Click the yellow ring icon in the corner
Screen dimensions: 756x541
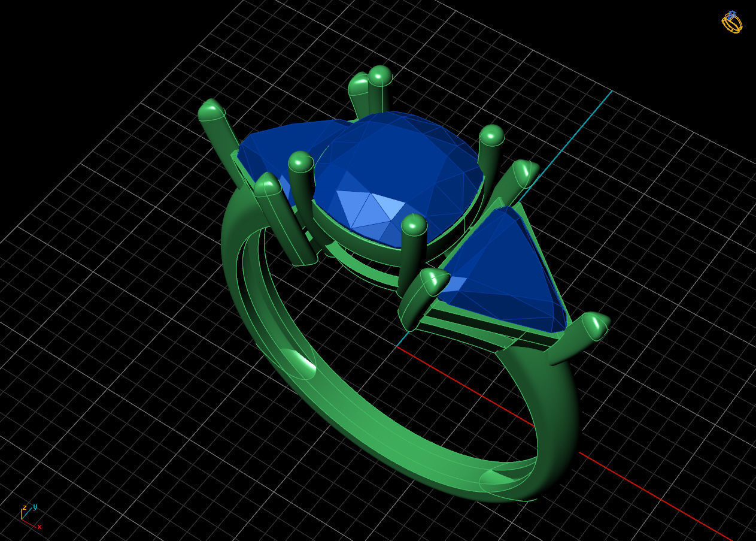[732, 22]
